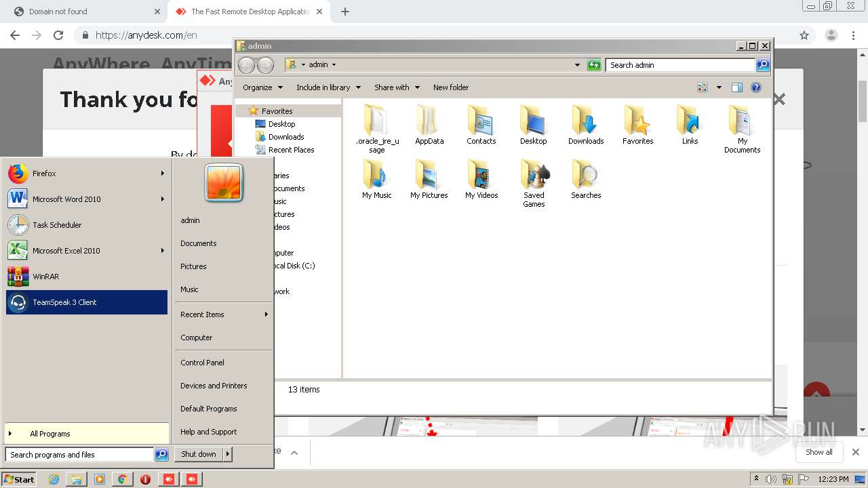This screenshot has height=488, width=868.
Task: Bookmark this page with star icon in Chrome
Action: tap(804, 35)
